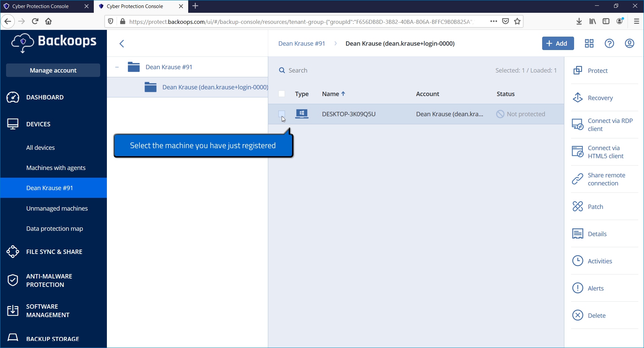Image resolution: width=644 pixels, height=348 pixels.
Task: Collapse the group tree panel back arrow
Action: tap(122, 44)
